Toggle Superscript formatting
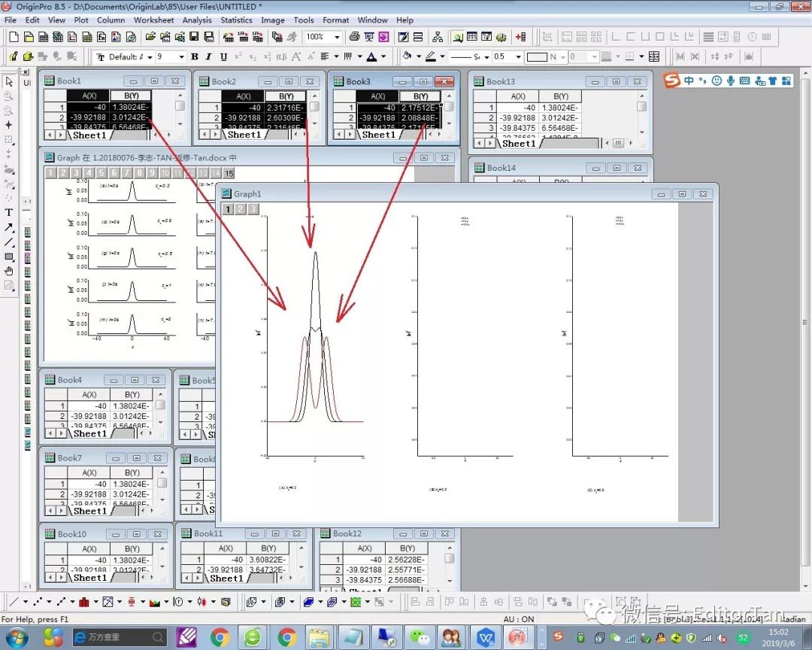Image resolution: width=812 pixels, height=650 pixels. (238, 56)
